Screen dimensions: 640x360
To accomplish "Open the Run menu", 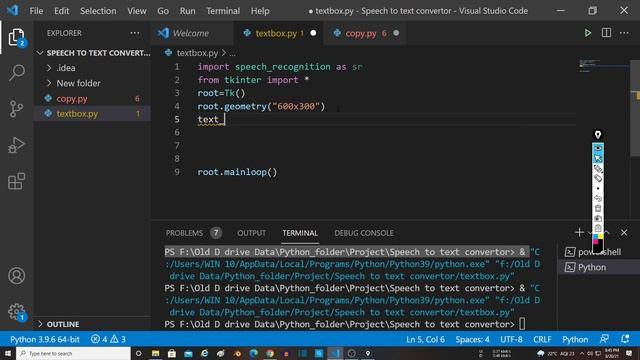I will [187, 11].
